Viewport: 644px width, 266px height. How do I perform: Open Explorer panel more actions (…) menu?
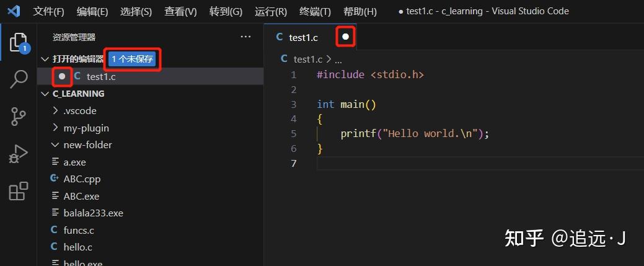click(x=245, y=37)
